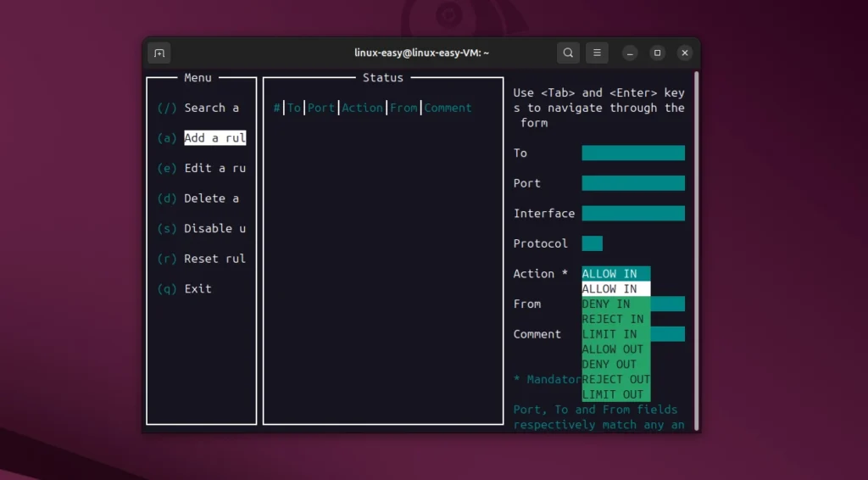
Task: Close the terminal window
Action: pos(685,53)
